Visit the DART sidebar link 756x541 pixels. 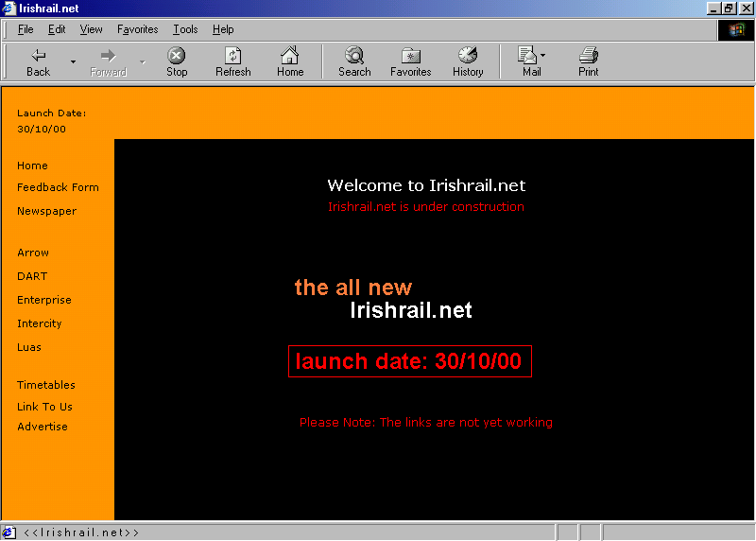point(32,276)
